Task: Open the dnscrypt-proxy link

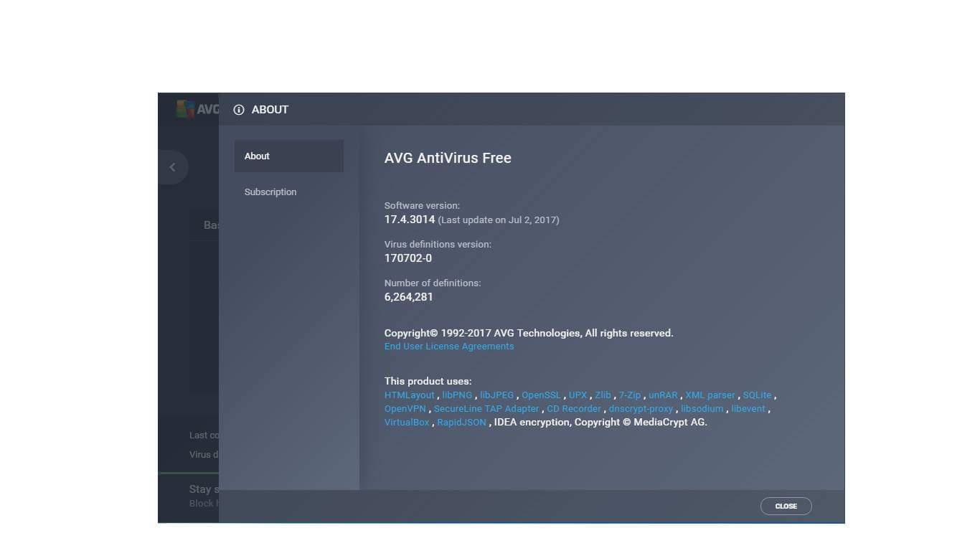Action: (x=641, y=409)
